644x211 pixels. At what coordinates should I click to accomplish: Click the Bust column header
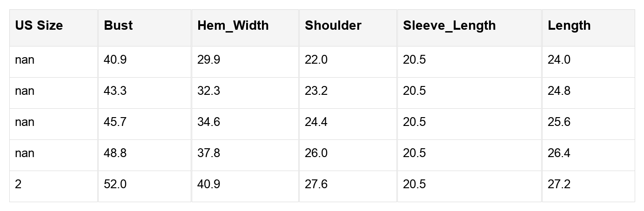118,26
